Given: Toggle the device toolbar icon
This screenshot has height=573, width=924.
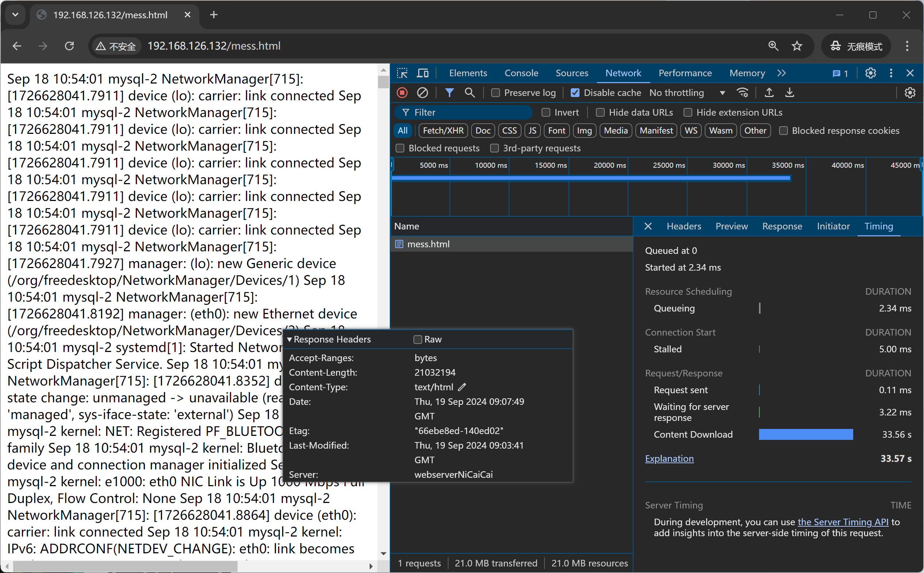Looking at the screenshot, I should coord(422,73).
